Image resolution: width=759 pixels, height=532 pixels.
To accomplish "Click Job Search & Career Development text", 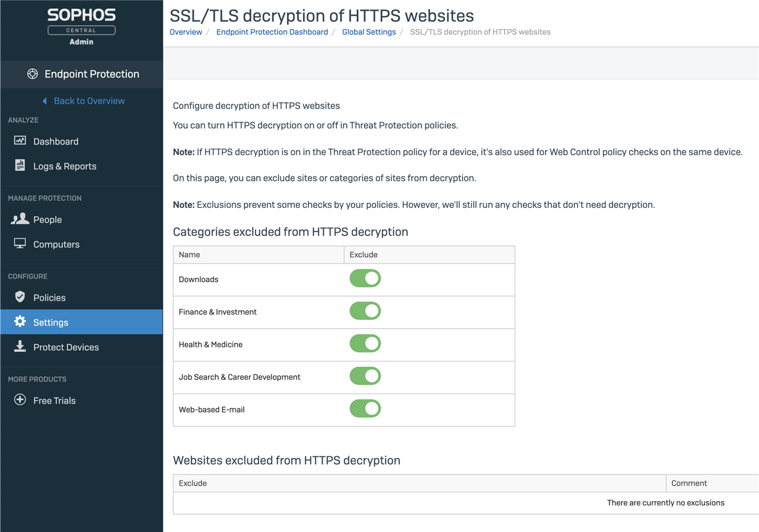I will pyautogui.click(x=240, y=377).
